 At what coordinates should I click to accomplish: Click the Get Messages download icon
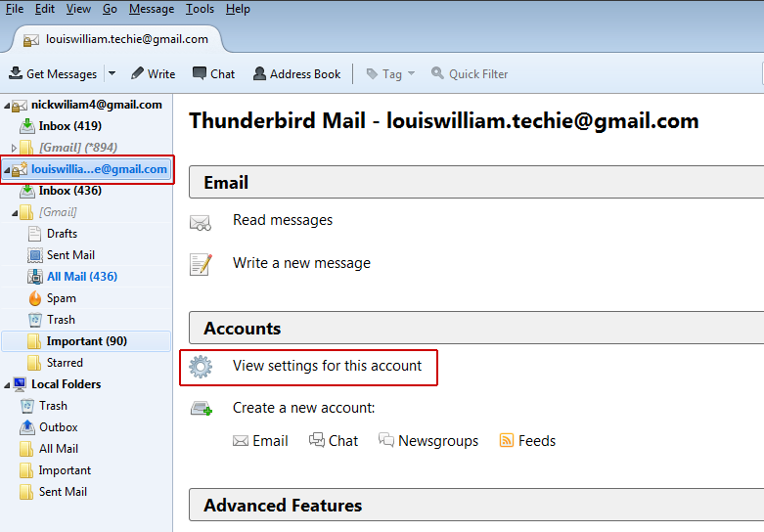(x=16, y=73)
